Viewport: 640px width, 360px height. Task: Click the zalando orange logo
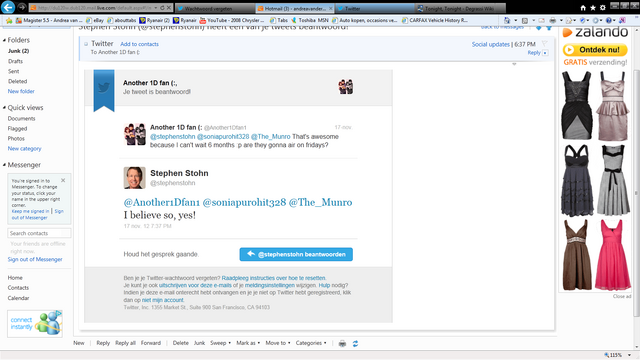coord(568,32)
